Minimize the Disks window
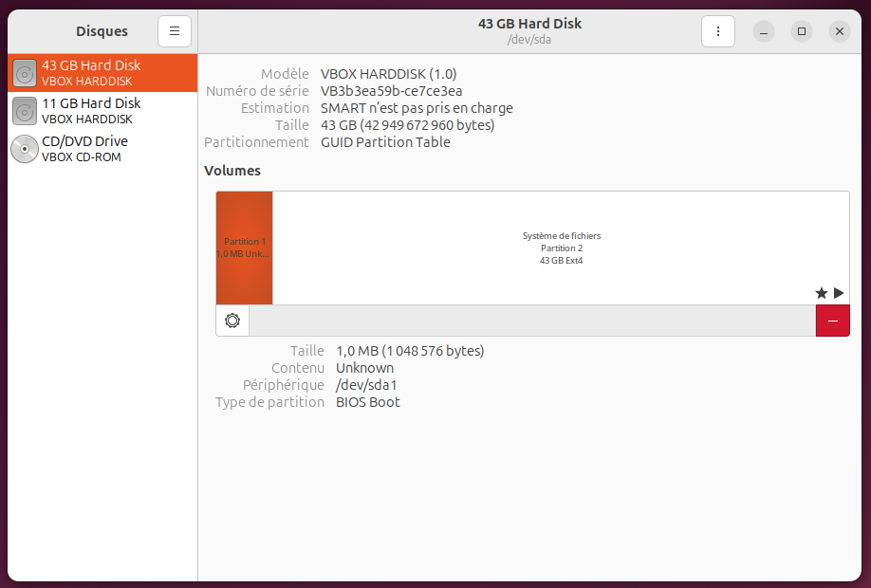The image size is (871, 588). point(764,31)
